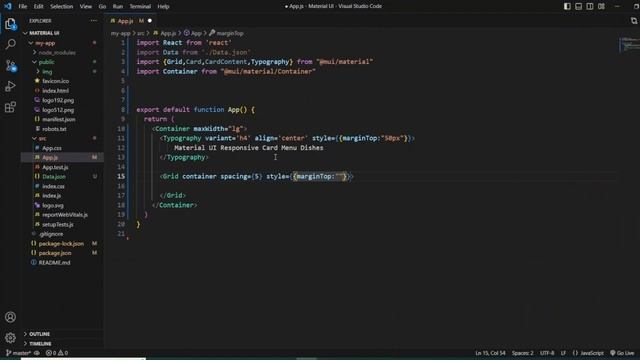Click the Go Live button

click(x=622, y=353)
